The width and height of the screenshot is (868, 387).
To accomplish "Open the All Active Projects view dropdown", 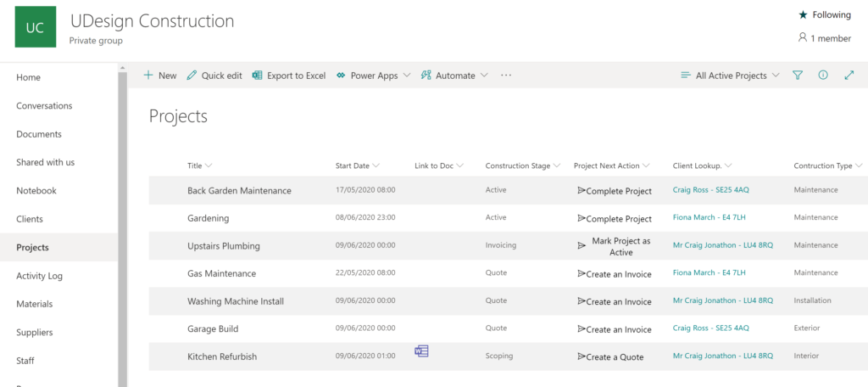I will (730, 76).
